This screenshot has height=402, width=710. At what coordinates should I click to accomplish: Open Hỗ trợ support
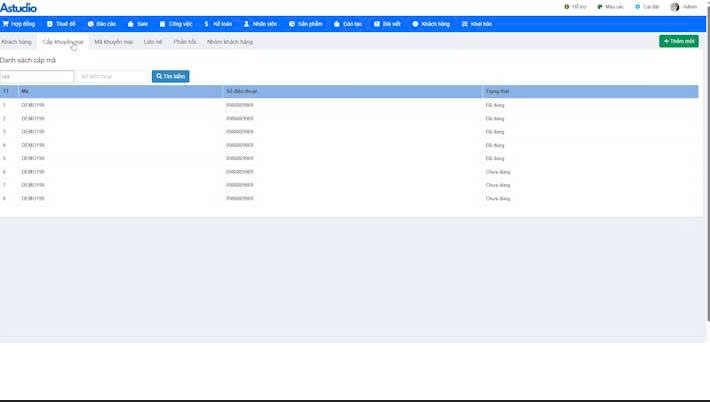(575, 7)
